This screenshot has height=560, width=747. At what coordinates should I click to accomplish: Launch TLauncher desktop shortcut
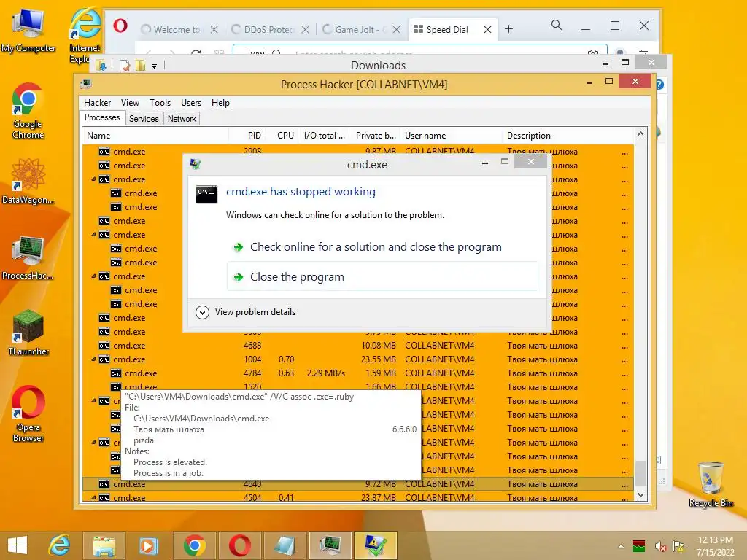[x=28, y=332]
